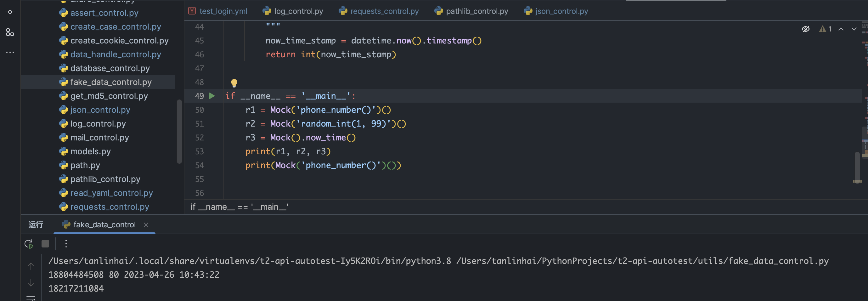Click the yellow light bulb intention icon
Screen dimensions: 868x301
point(234,83)
